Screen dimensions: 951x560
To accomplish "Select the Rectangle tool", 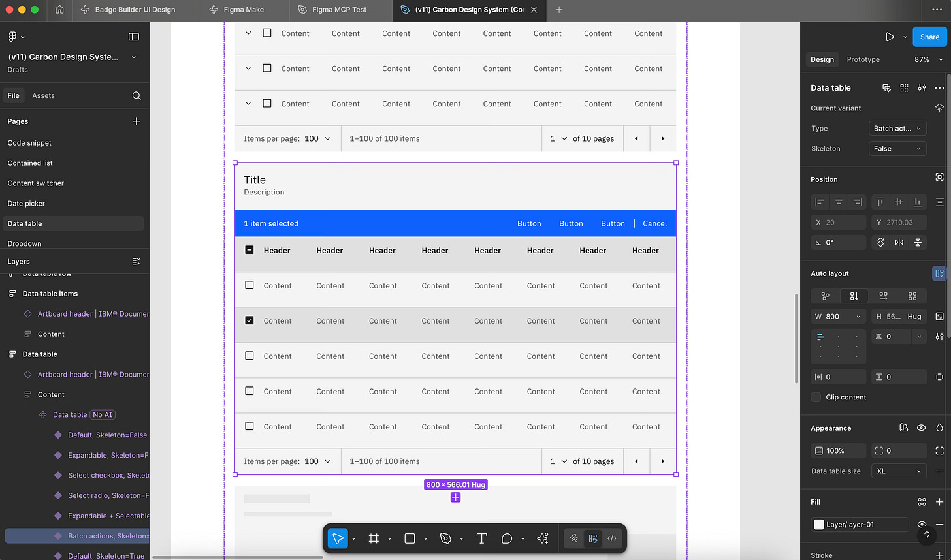I will tap(410, 538).
